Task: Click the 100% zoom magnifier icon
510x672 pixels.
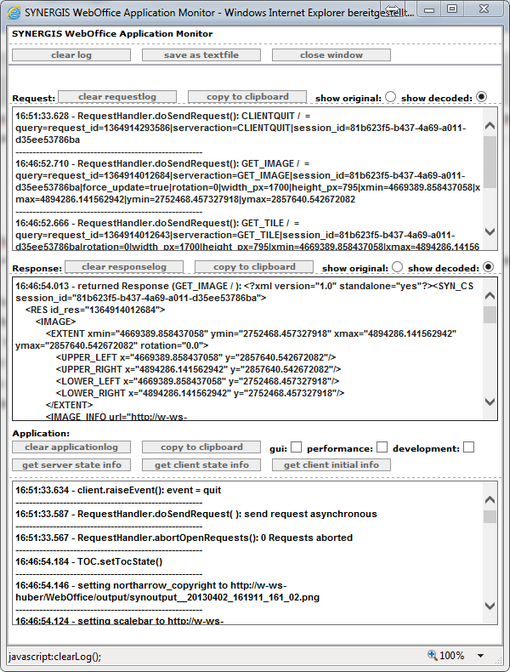Action: (432, 655)
